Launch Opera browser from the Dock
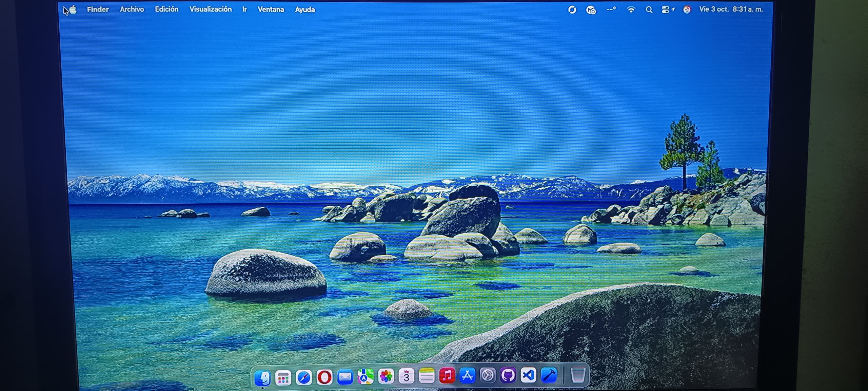This screenshot has width=868, height=391. point(324,377)
